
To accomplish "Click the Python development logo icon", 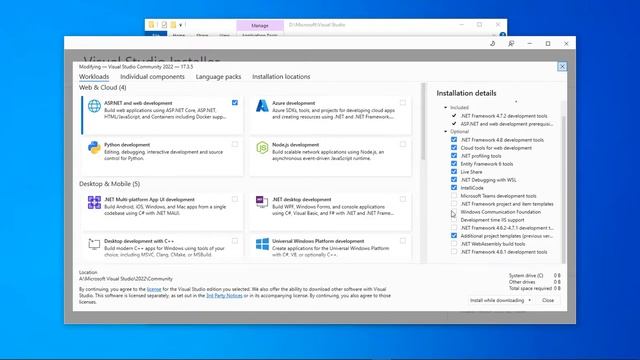I will click(x=94, y=147).
